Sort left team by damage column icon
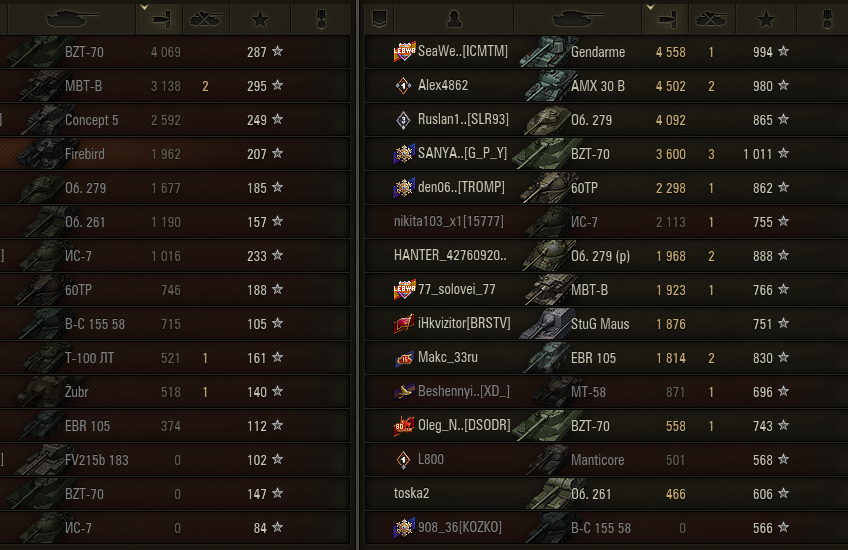The height and width of the screenshot is (550, 848). point(160,19)
